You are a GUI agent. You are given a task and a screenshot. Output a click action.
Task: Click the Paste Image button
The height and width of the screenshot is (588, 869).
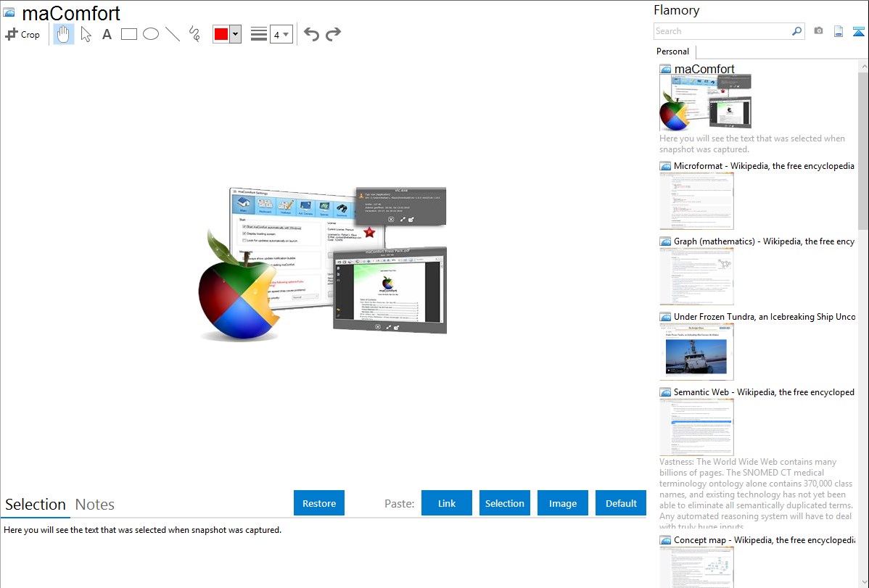[563, 503]
